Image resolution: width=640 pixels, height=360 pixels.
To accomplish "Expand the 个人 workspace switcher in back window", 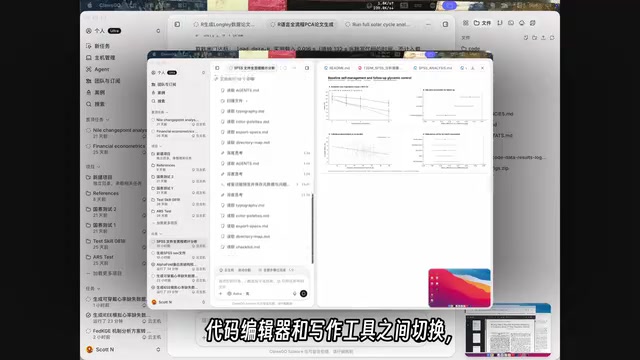I will (158, 31).
